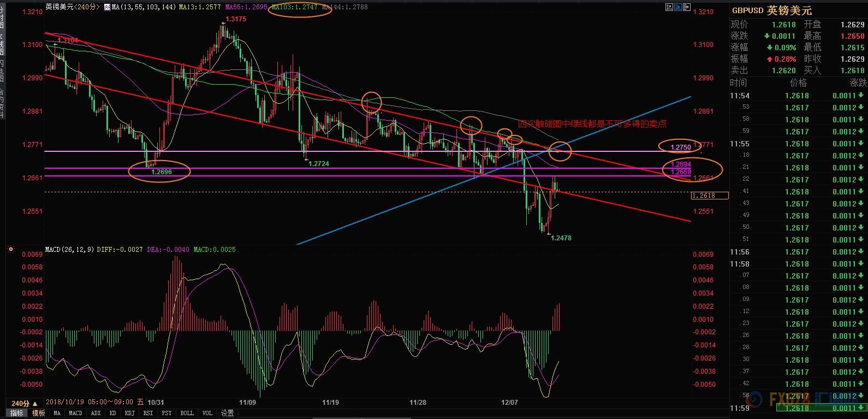Click the MA indicator icon beside MA(13,55,103,144)
Image resolution: width=868 pixels, height=419 pixels.
click(107, 8)
